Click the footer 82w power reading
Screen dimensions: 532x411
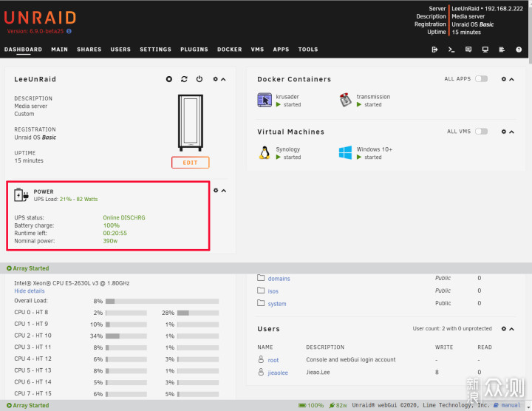(338, 405)
